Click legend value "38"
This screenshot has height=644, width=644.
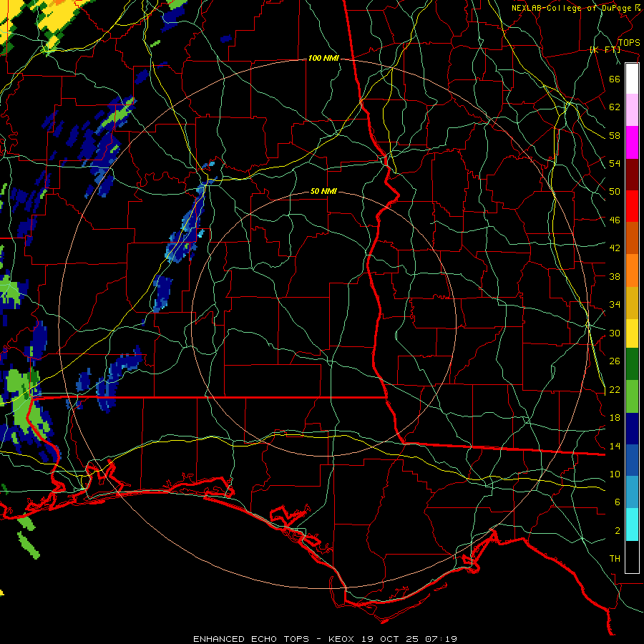(615, 276)
